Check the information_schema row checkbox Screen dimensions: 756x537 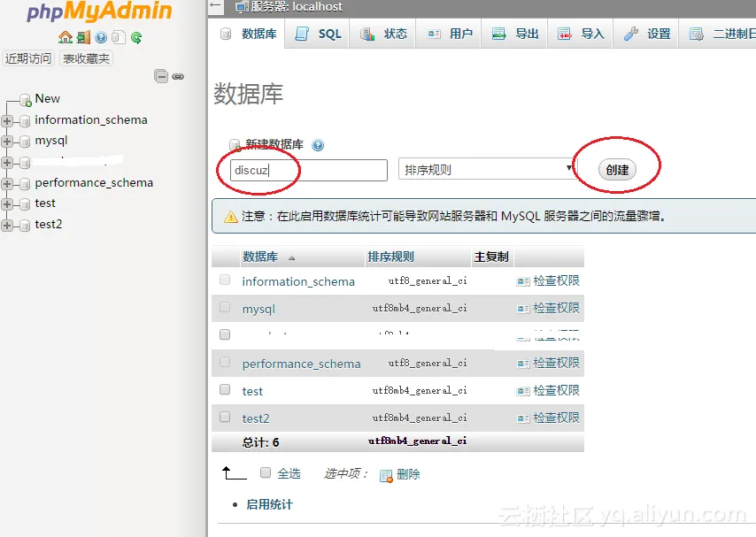(225, 280)
